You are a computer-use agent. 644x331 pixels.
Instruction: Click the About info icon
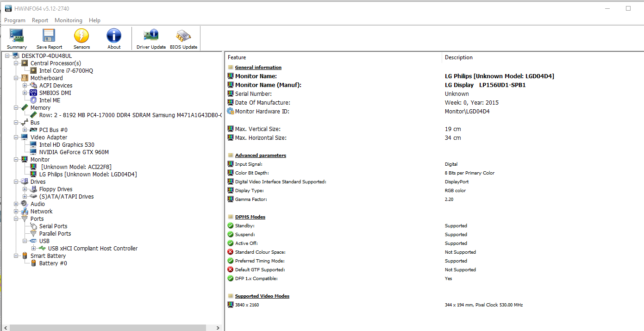(x=114, y=36)
